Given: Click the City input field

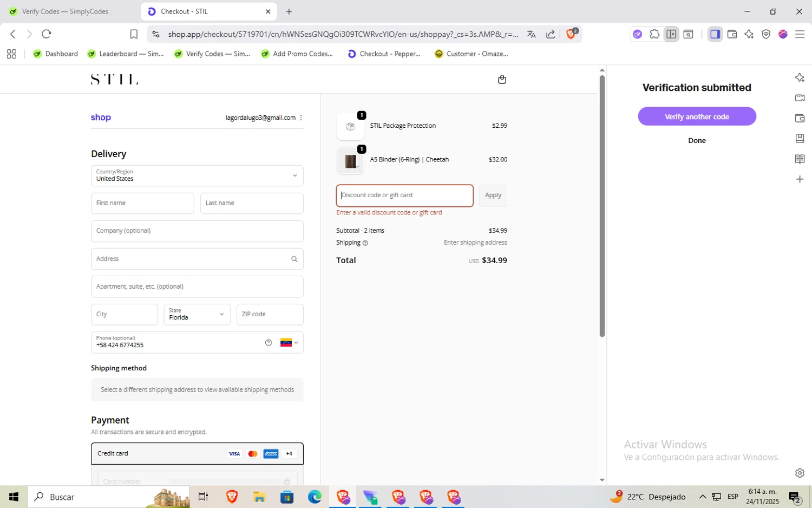Looking at the screenshot, I should [125, 314].
